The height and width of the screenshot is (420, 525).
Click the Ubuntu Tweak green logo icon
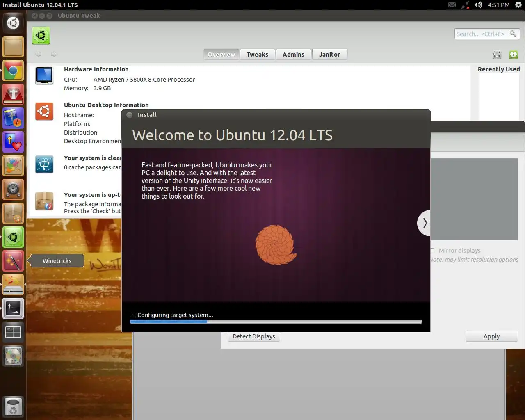click(41, 36)
